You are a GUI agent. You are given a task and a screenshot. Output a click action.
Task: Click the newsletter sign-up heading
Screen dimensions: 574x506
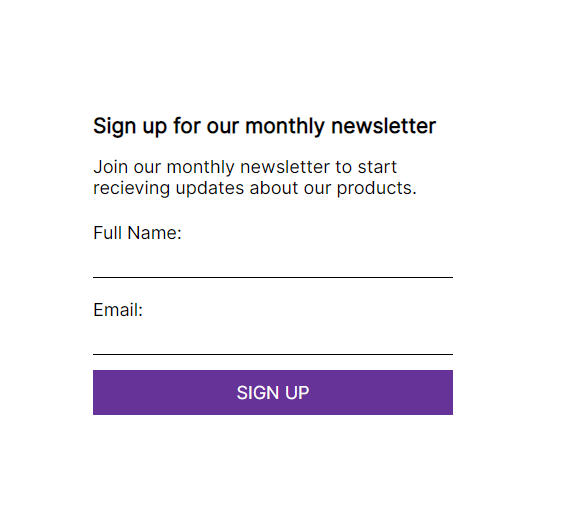264,127
